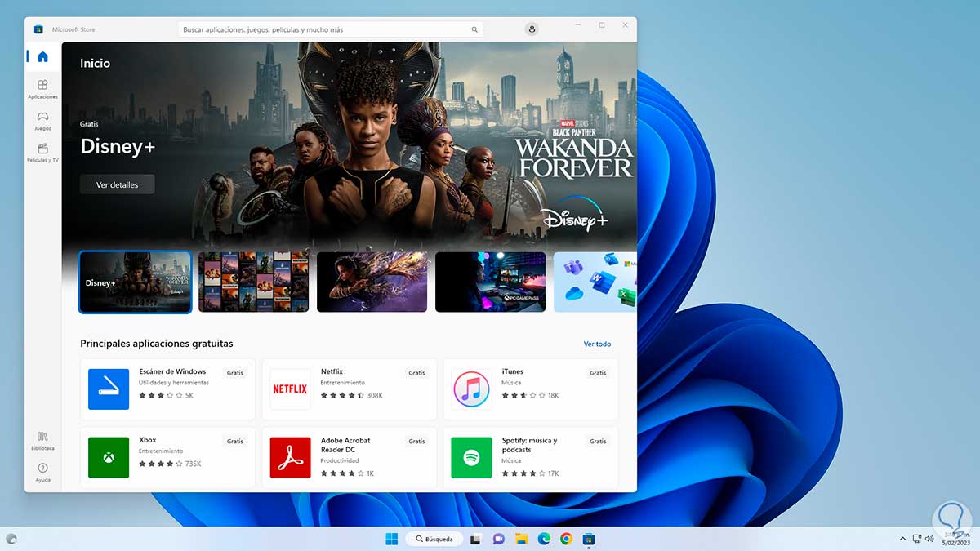Open File Explorer from taskbar
The image size is (980, 551).
coord(521,539)
